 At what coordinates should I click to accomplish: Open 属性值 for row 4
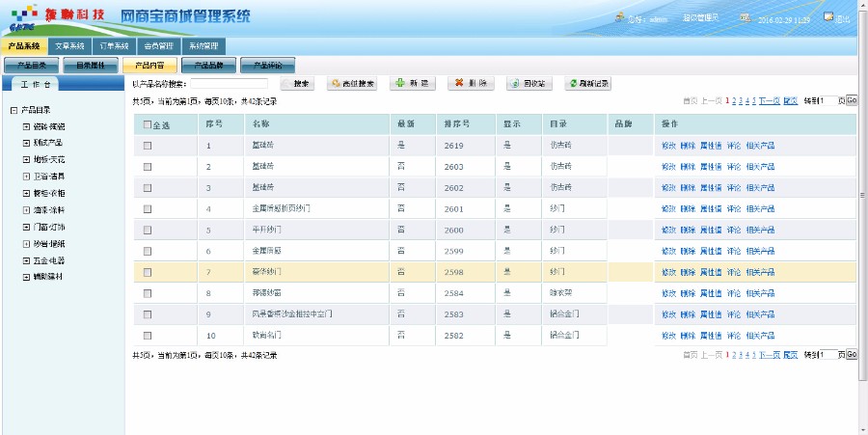pyautogui.click(x=711, y=208)
